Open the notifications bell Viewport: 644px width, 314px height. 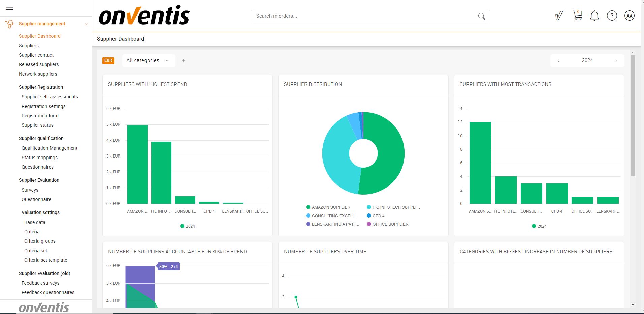(594, 16)
